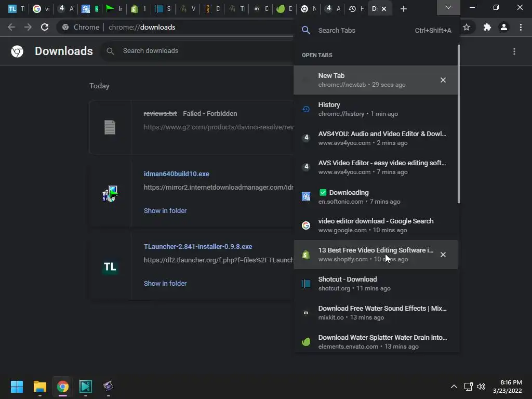
Task: Close New Tab from open tabs list
Action: pos(443,80)
